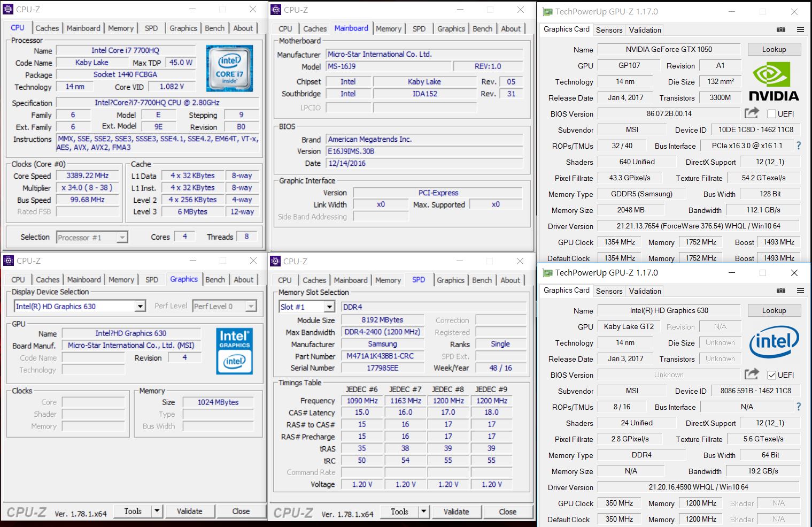
Task: Open SPD tab in top-left CPU-Z window
Action: click(x=151, y=28)
